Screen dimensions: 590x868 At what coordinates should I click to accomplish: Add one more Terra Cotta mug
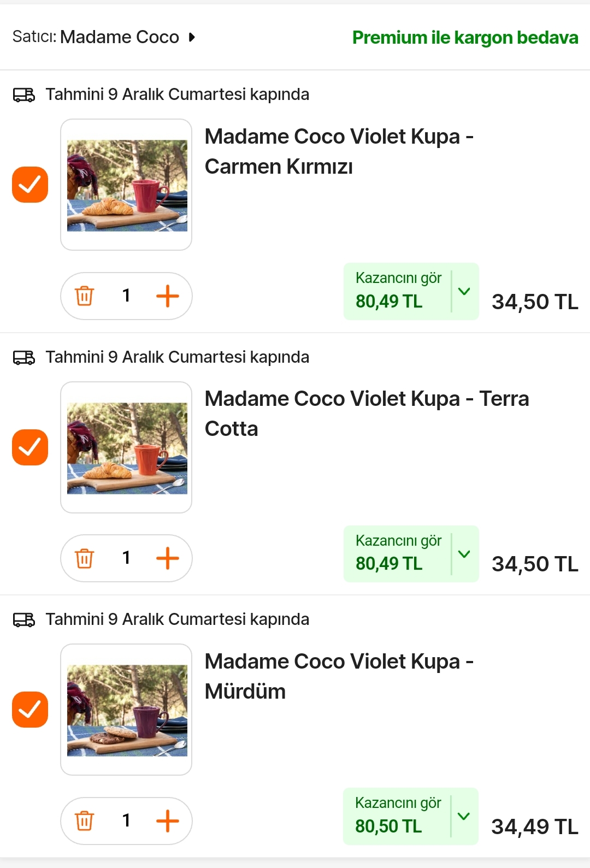pos(168,558)
